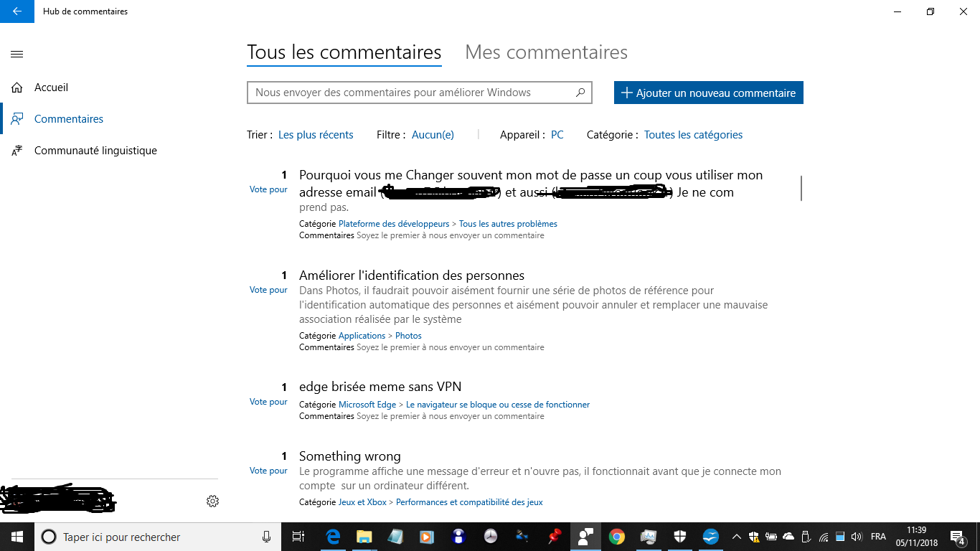The height and width of the screenshot is (551, 980).
Task: Open the Trier Les plus récents dropdown
Action: 316,135
